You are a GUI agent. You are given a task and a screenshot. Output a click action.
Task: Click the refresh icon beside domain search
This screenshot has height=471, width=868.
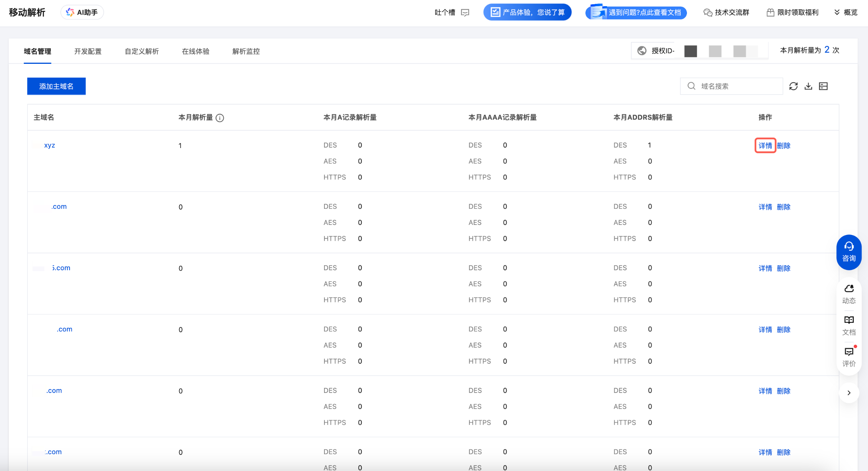click(793, 86)
